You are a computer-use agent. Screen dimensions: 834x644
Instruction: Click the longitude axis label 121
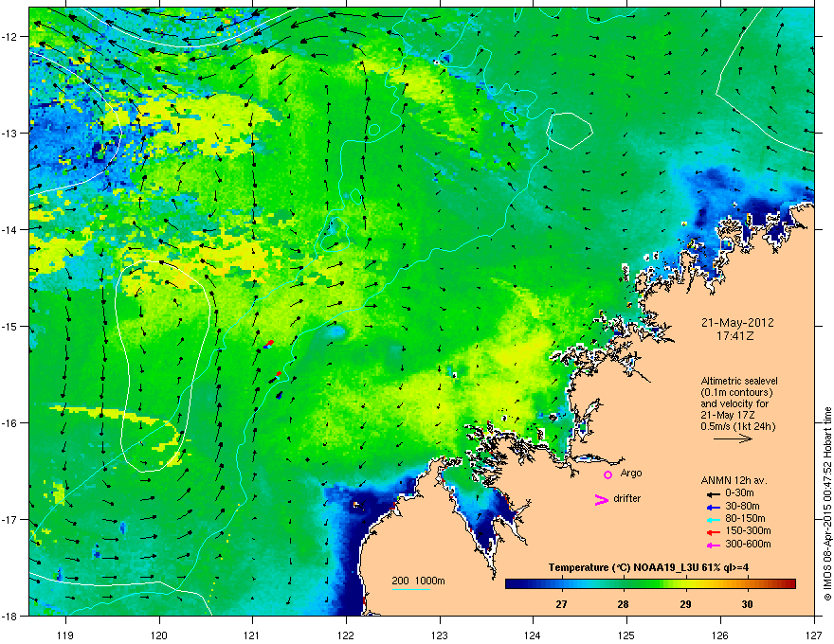coord(252,635)
